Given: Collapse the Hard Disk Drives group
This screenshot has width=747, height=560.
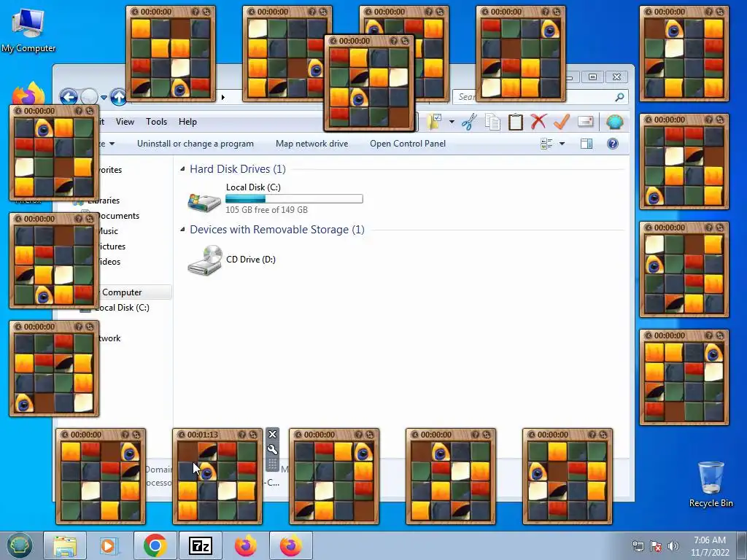Looking at the screenshot, I should click(x=182, y=168).
